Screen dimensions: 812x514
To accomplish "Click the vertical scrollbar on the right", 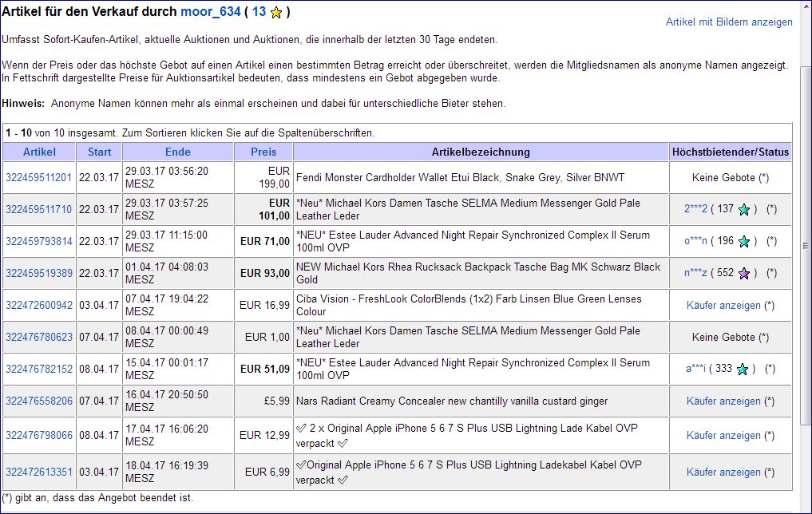I will click(806, 246).
